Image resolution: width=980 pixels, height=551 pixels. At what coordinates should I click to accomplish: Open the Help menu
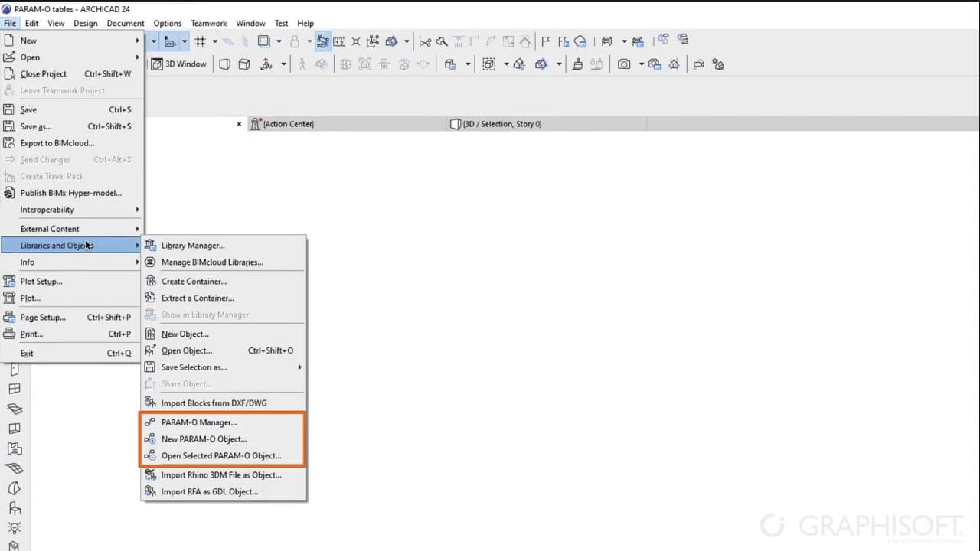305,23
